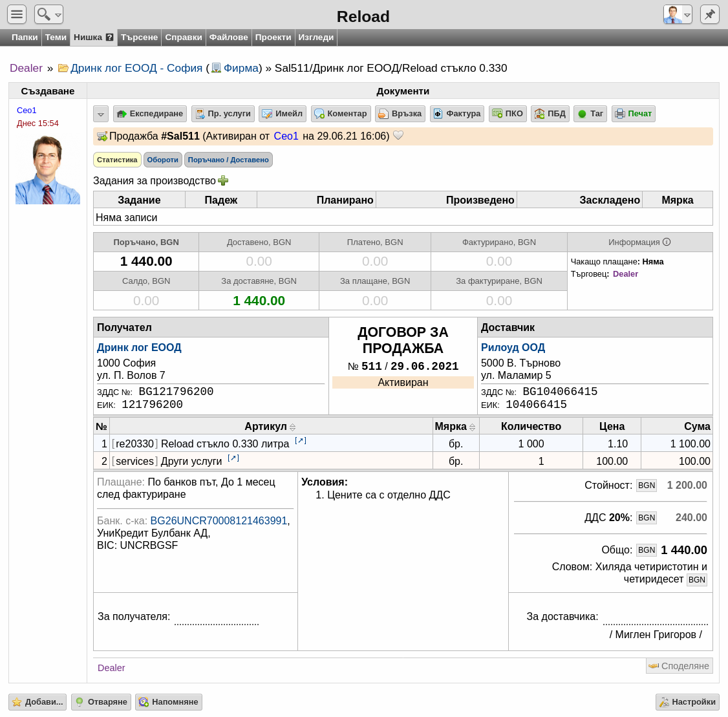Select the Обороти tab pill

click(162, 160)
